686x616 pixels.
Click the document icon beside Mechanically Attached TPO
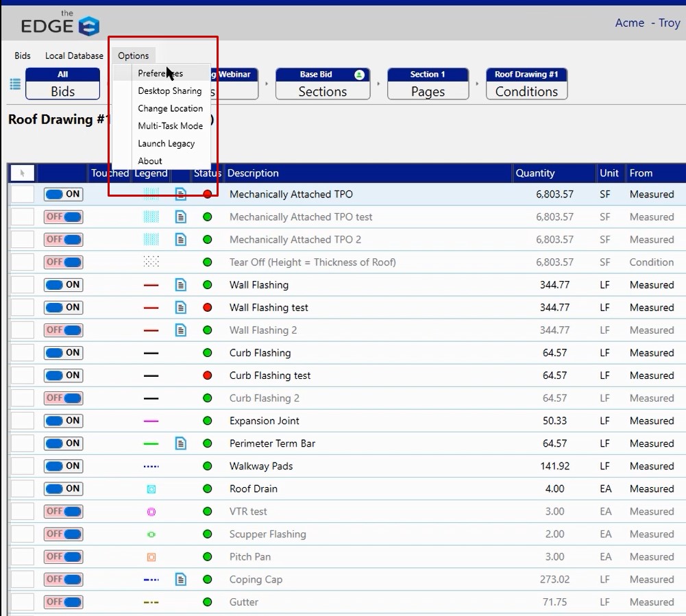[x=180, y=195]
